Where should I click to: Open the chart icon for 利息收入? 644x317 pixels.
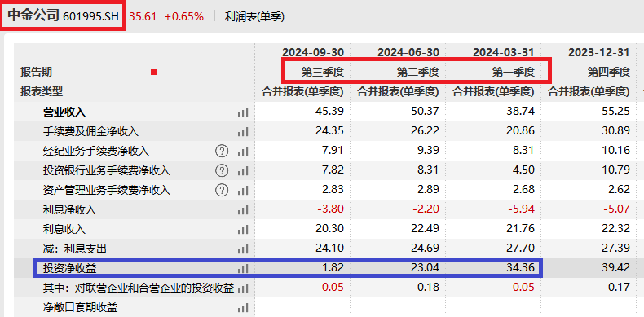243,230
